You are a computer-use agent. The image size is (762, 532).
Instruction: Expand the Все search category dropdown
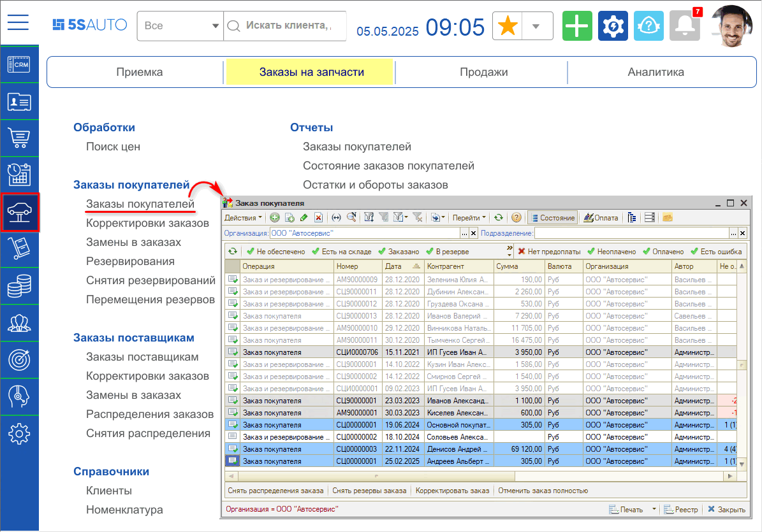point(179,26)
